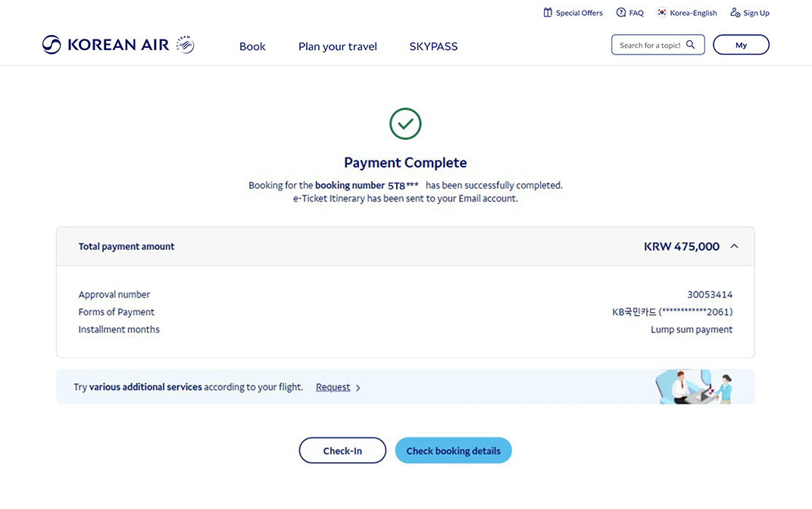This screenshot has width=812, height=509.
Task: Click the Special Offers gift icon
Action: coord(548,12)
